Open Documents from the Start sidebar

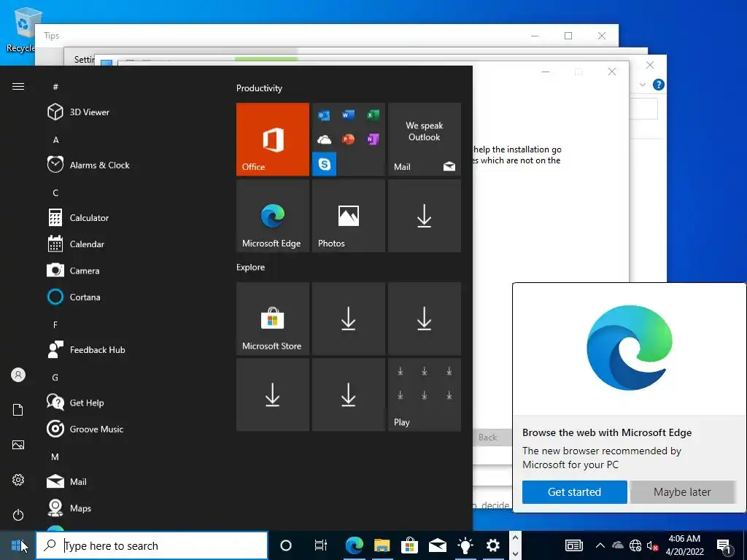click(18, 410)
